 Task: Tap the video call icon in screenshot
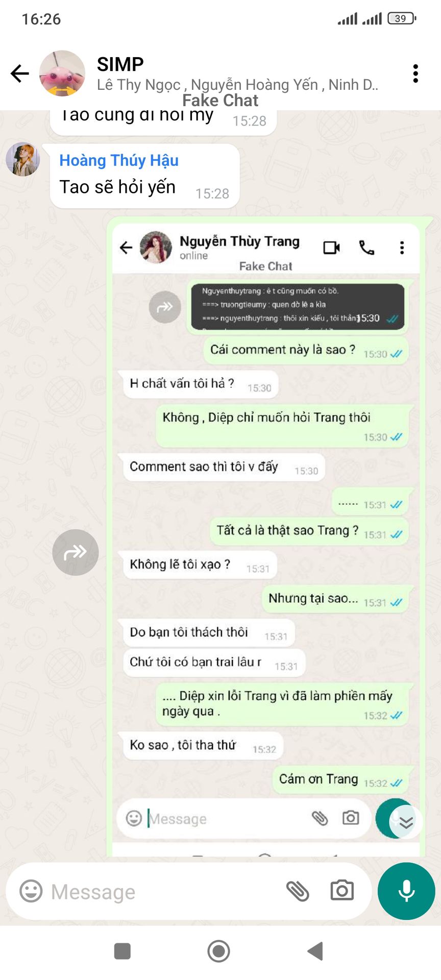[x=332, y=248]
